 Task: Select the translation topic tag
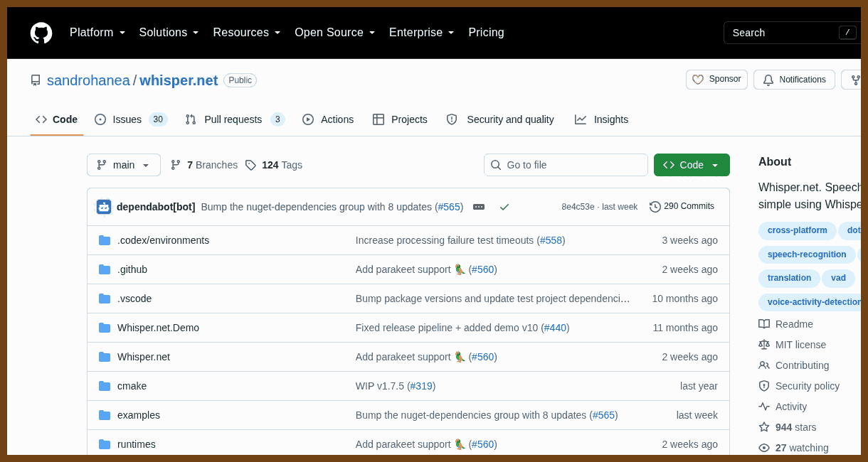point(789,278)
